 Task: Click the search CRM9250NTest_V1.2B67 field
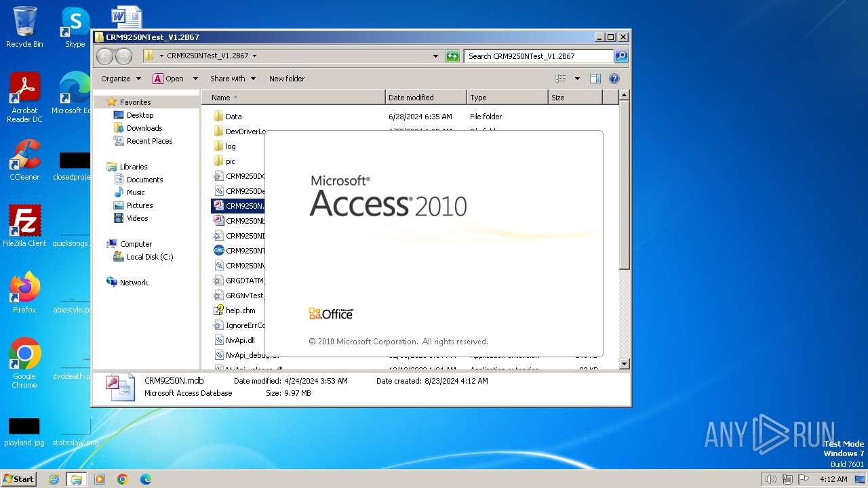538,56
